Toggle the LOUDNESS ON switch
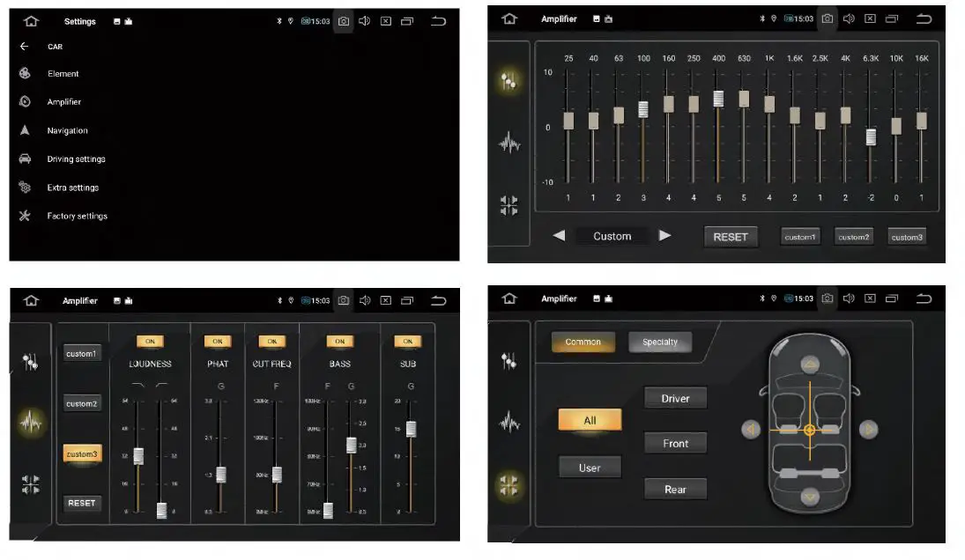This screenshot has width=965, height=560. click(150, 342)
